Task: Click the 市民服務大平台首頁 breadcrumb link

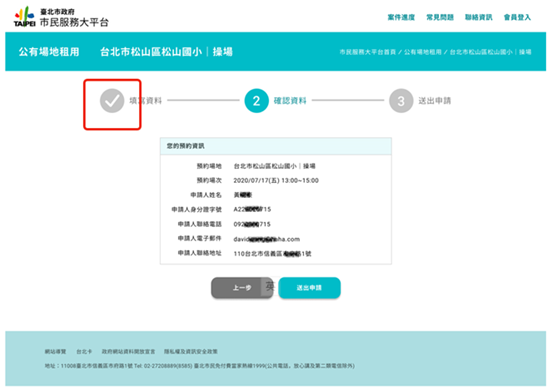Action: pyautogui.click(x=368, y=52)
